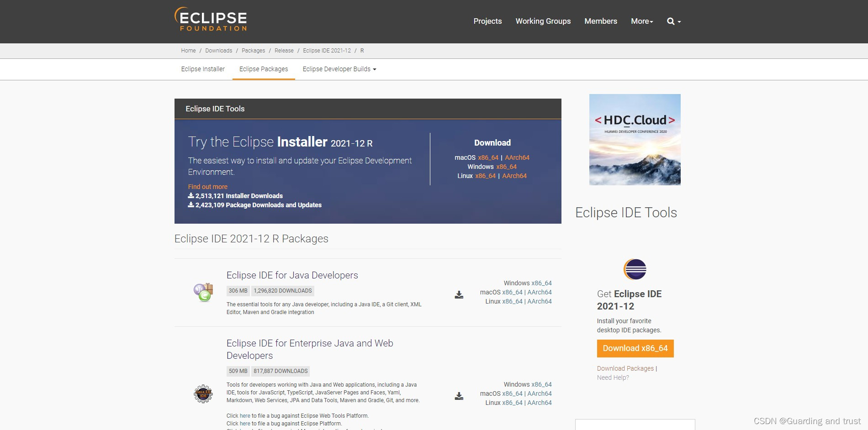Go to Members page
Viewport: 868px width, 430px height.
601,21
